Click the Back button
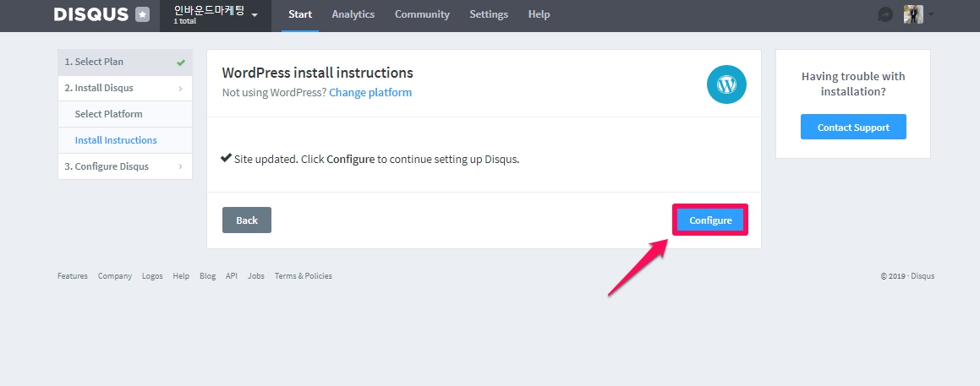 click(247, 220)
